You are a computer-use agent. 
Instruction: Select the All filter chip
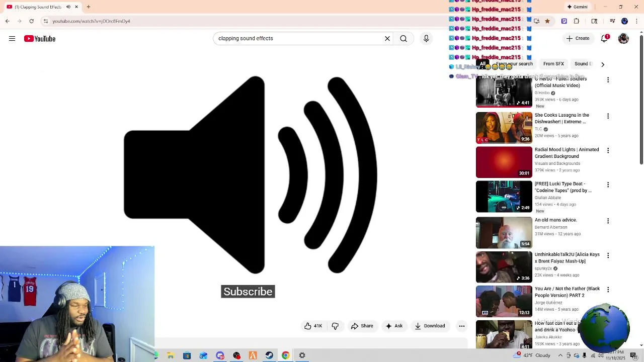point(482,64)
